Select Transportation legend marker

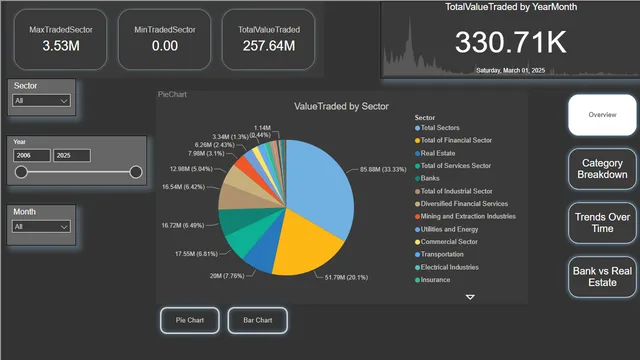(417, 255)
